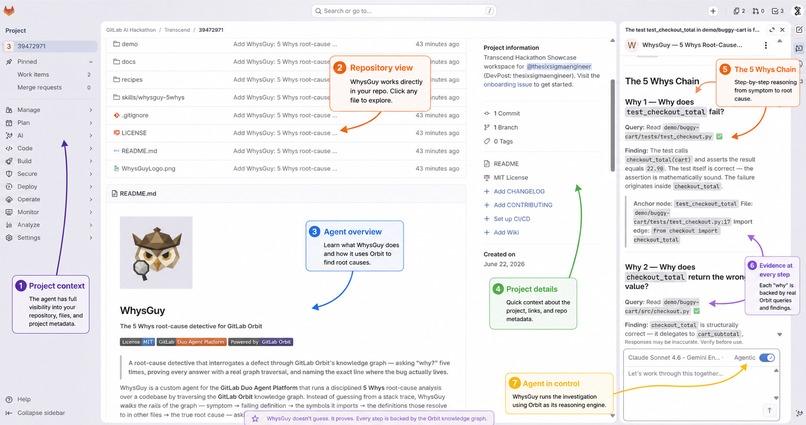
Task: Select the Settings sidebar menu
Action: (x=50, y=238)
